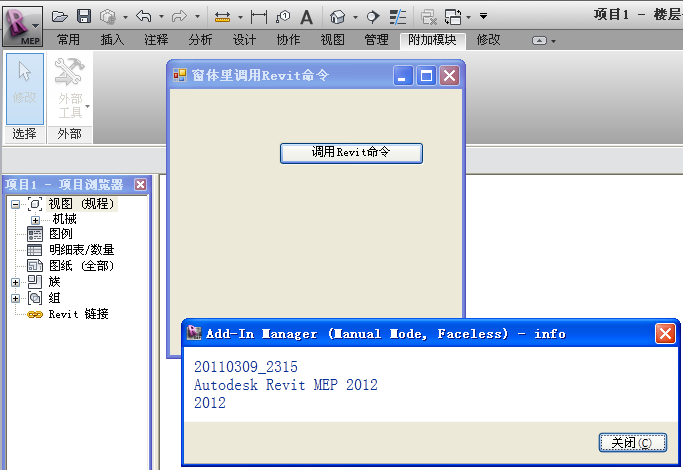The image size is (683, 470).
Task: Open the 修改 ribbon tab
Action: (488, 40)
